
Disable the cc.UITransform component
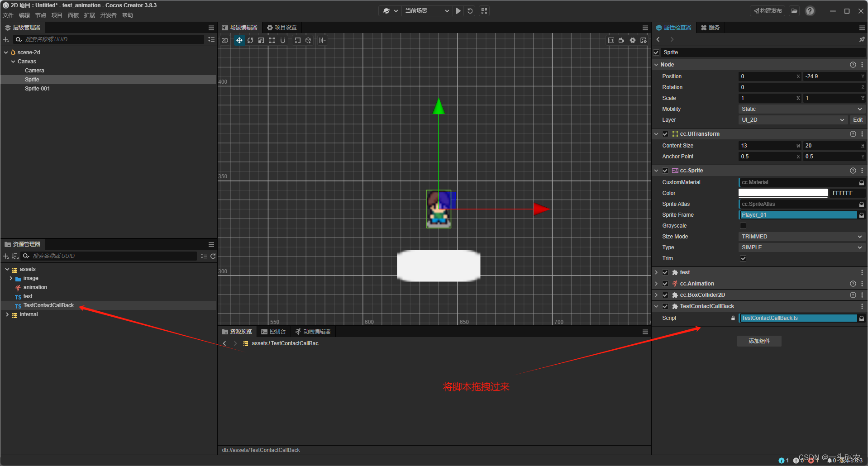665,134
